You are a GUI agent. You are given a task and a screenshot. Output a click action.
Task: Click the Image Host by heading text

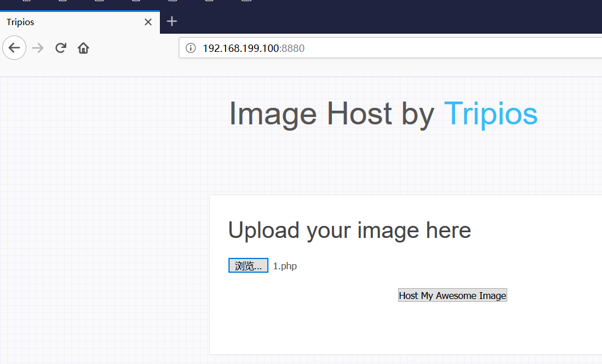click(332, 114)
